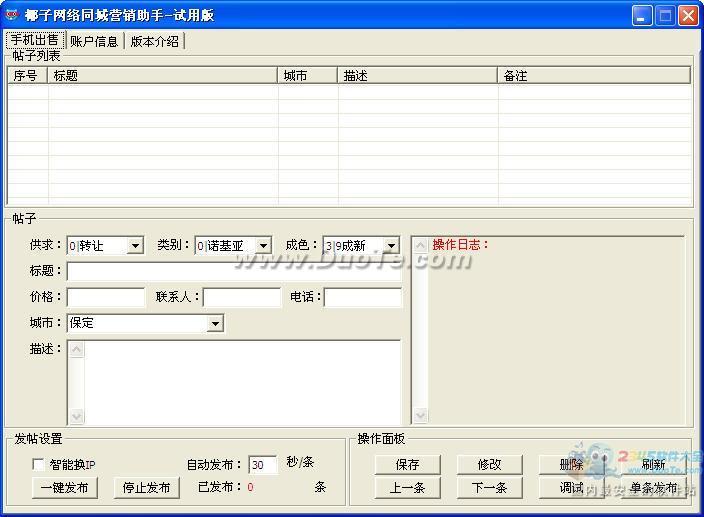Screen dimensions: 704x517
Task: Click the 城市 column header
Action: (307, 75)
